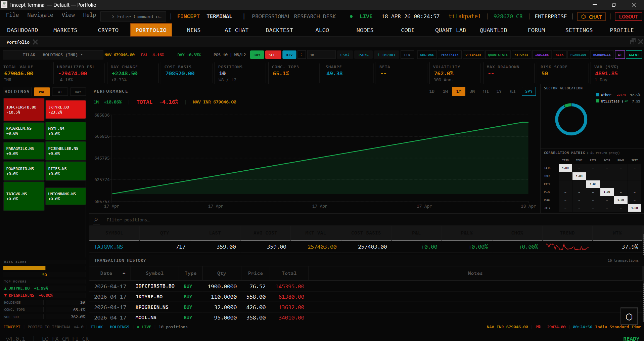The height and width of the screenshot is (341, 644).
Task: Click the risk score progress bar
Action: click(24, 268)
